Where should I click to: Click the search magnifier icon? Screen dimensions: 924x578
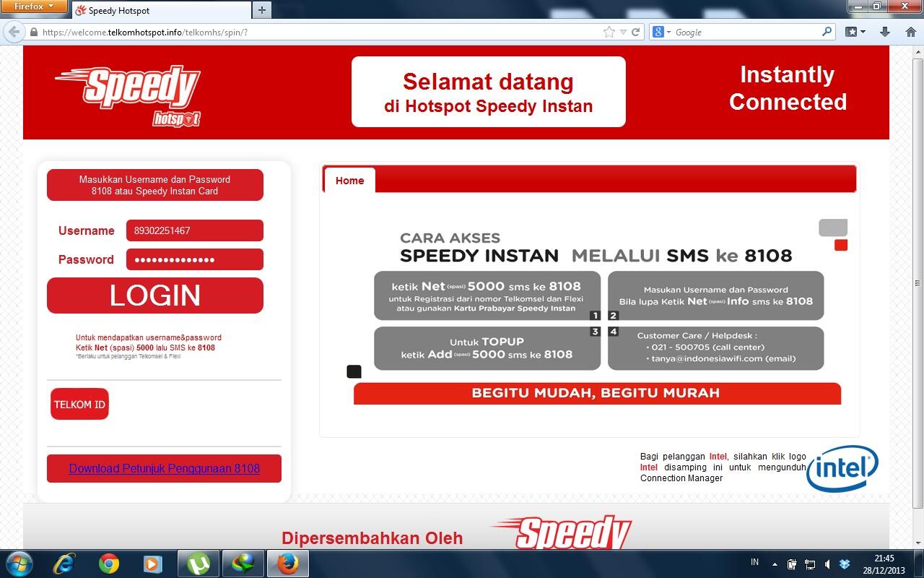(827, 32)
